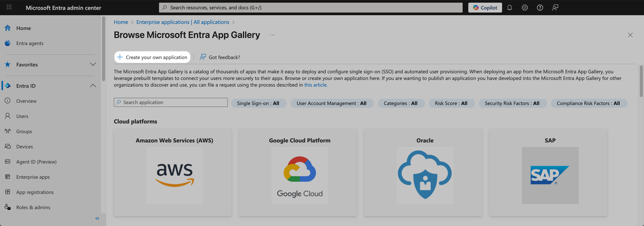Click the feedback icon beside Got feedback

tap(203, 57)
